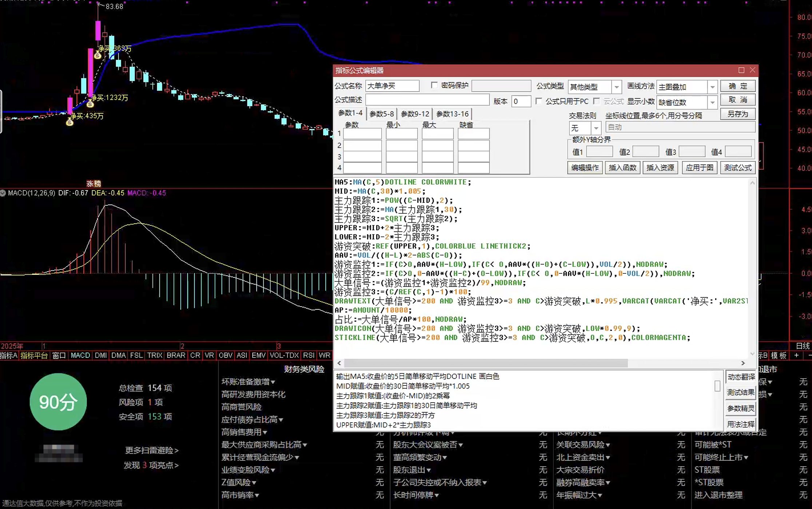
Task: Click the money bag icon near 净买:1232万
Action: pos(90,104)
